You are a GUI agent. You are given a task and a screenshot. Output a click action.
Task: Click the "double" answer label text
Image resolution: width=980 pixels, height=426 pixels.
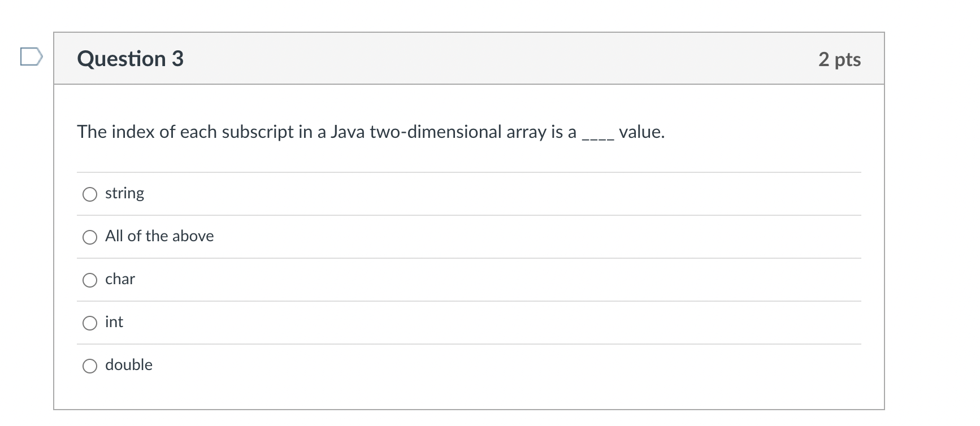click(x=129, y=365)
